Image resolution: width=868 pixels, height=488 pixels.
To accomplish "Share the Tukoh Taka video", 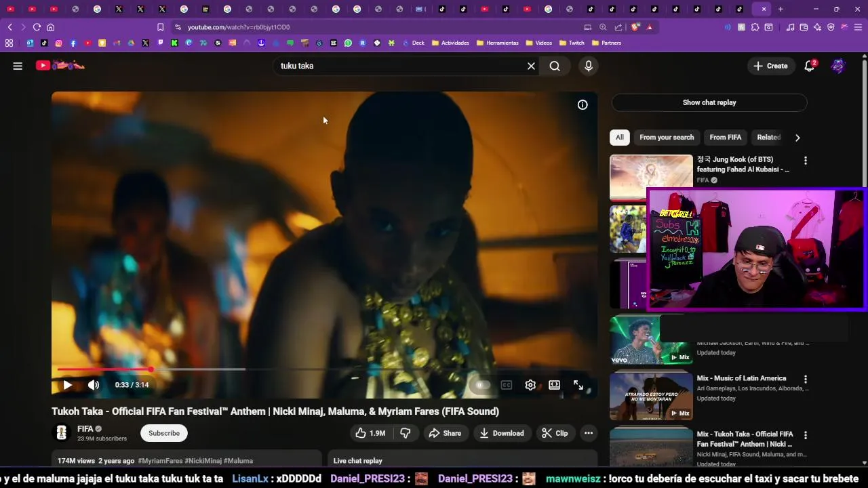I will tap(445, 433).
